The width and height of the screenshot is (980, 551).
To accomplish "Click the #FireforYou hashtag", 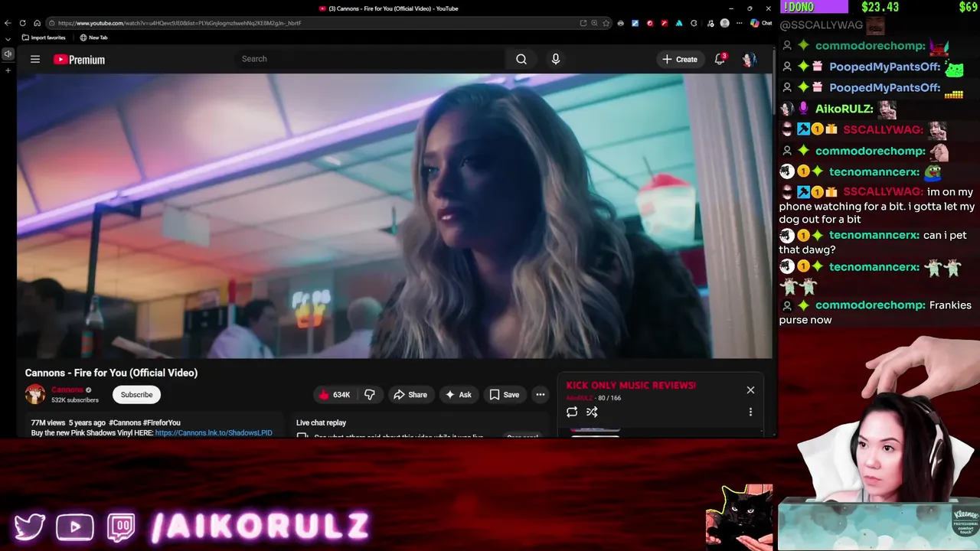I will (162, 422).
